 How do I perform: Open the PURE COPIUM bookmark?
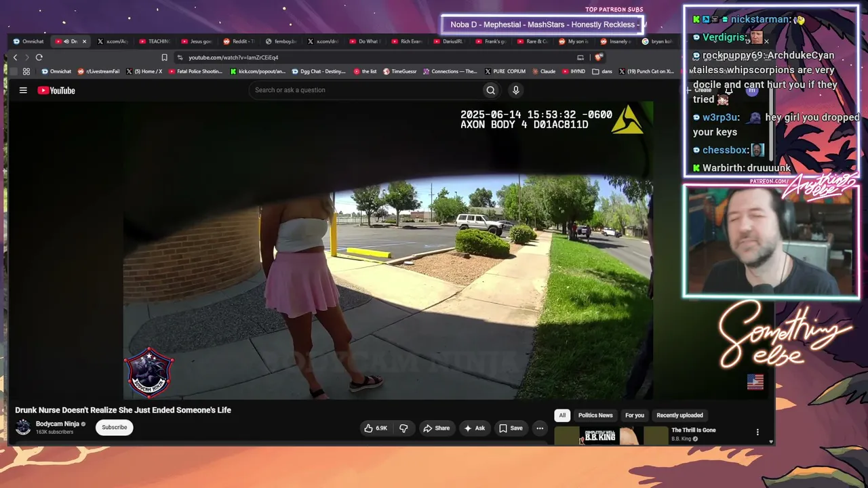point(505,71)
